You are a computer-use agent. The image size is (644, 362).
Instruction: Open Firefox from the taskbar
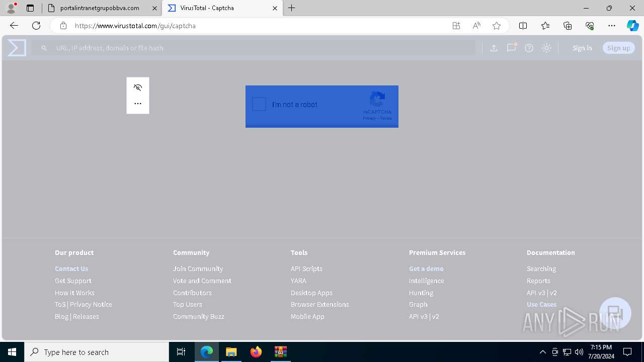tap(256, 352)
